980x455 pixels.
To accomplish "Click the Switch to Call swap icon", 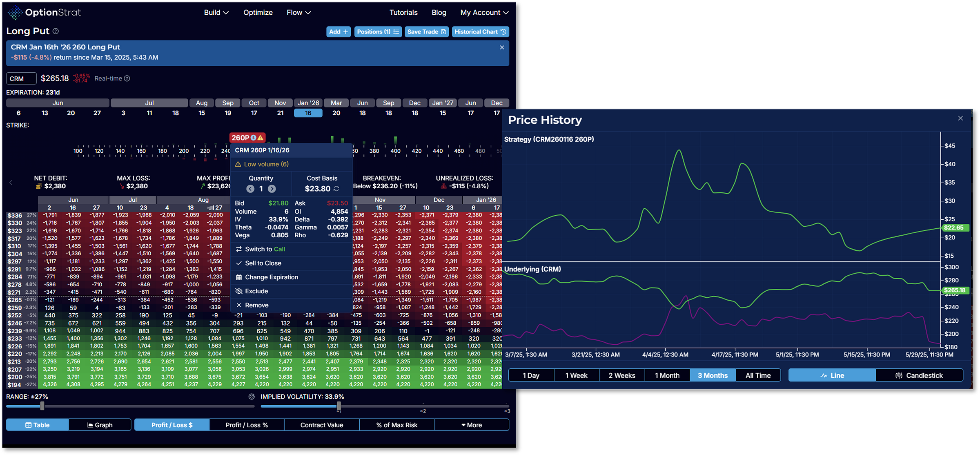I will [x=239, y=249].
